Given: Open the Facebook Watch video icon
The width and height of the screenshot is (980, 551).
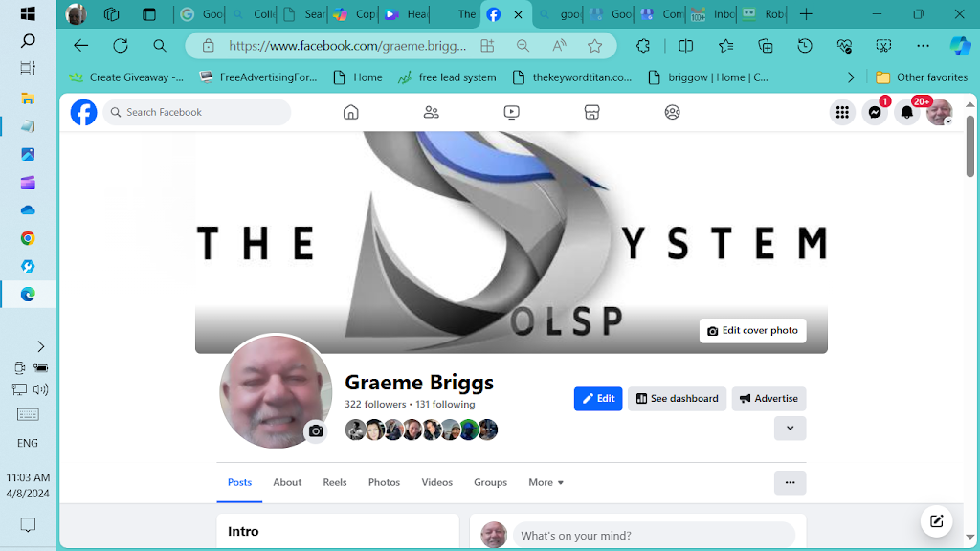Looking at the screenshot, I should tap(511, 113).
